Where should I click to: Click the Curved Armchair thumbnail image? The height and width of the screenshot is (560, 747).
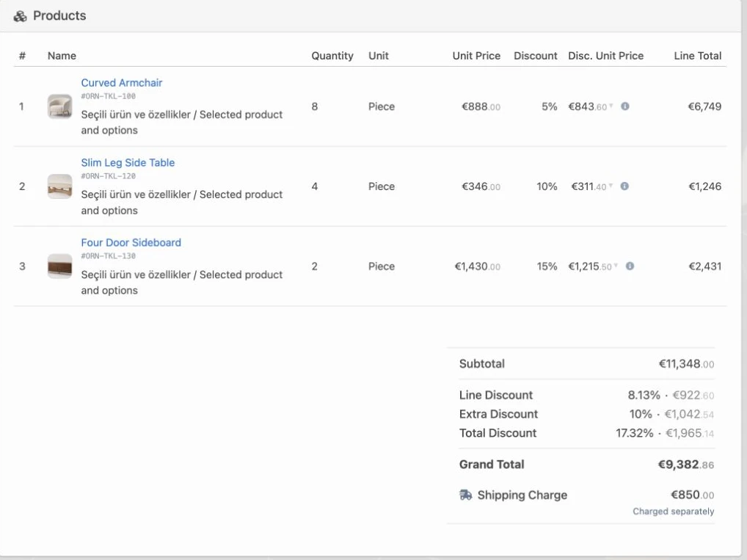59,106
